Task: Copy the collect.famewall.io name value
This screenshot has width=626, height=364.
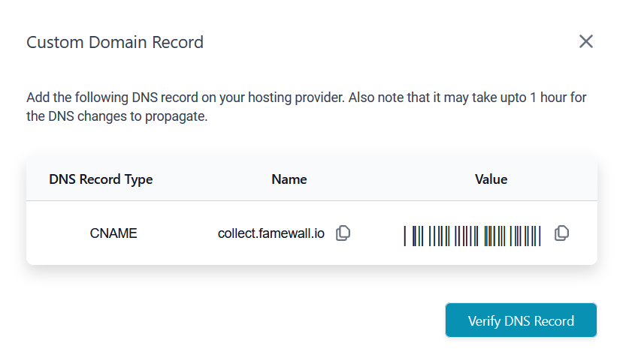Action: [x=343, y=233]
